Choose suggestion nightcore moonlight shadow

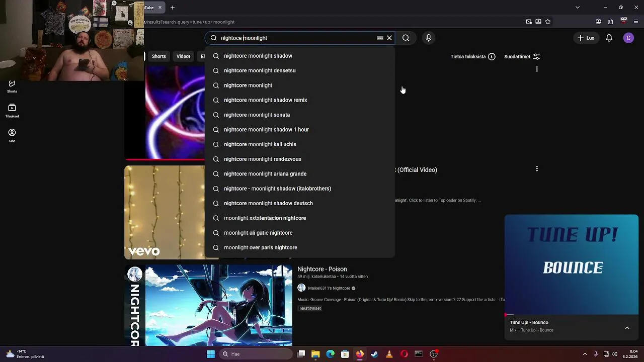[300, 56]
